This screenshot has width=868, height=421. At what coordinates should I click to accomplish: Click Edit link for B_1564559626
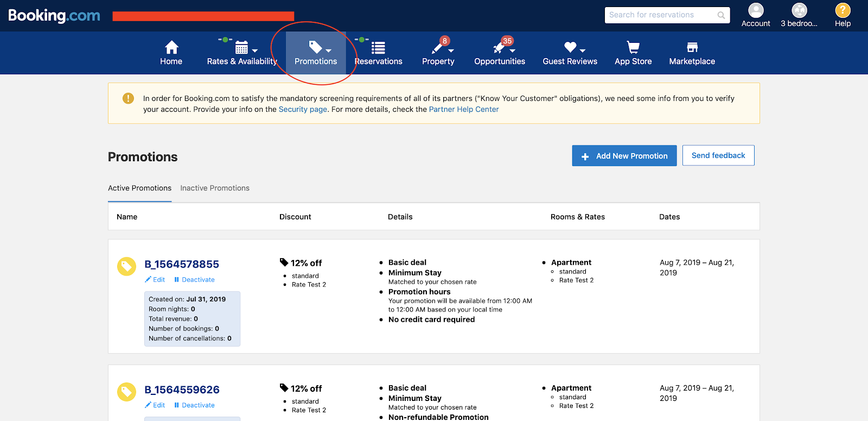tap(159, 405)
